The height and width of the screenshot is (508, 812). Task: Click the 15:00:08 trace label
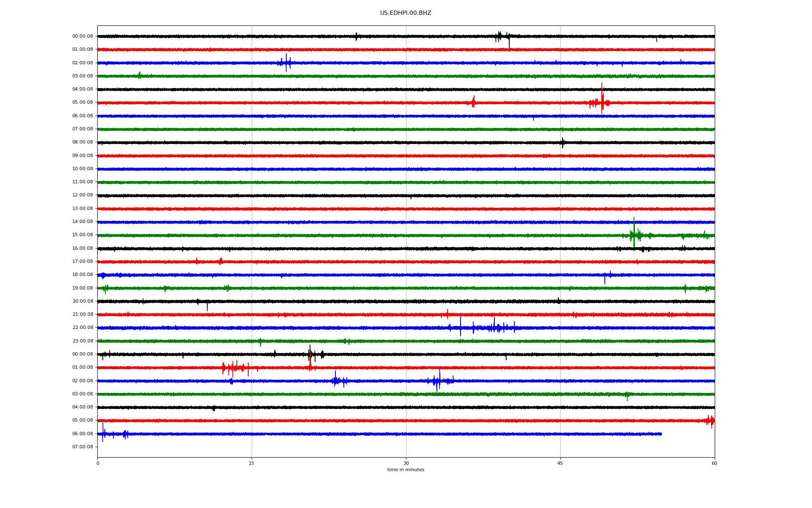[82, 235]
